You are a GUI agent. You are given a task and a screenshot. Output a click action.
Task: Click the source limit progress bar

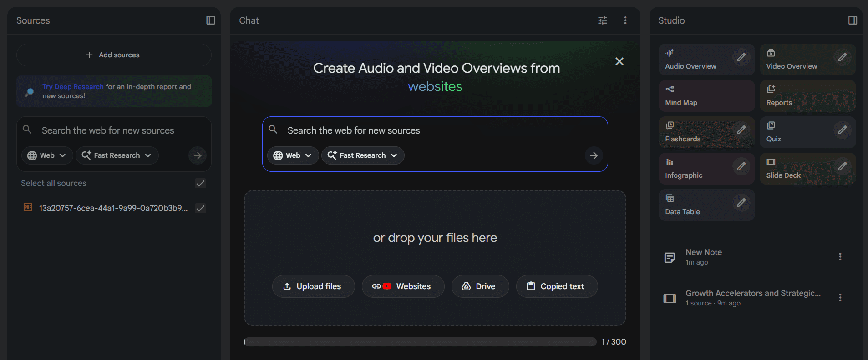click(420, 342)
